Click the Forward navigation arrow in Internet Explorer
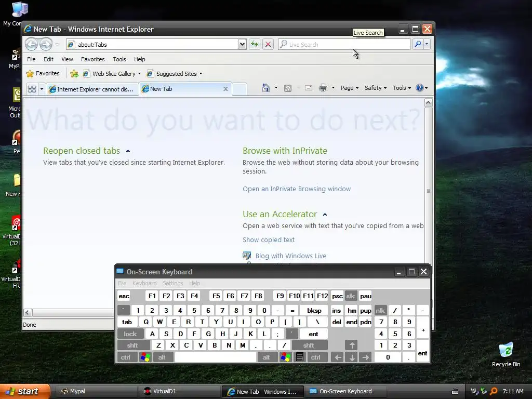 coord(46,45)
